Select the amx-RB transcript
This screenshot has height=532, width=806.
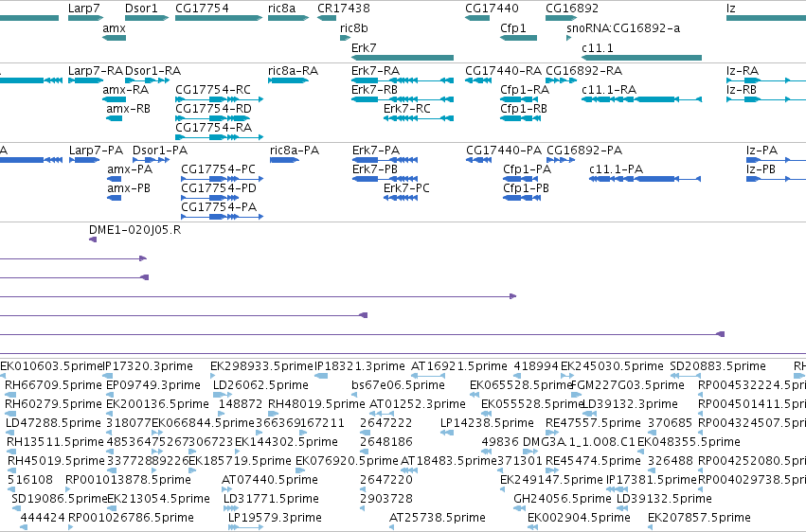114,118
